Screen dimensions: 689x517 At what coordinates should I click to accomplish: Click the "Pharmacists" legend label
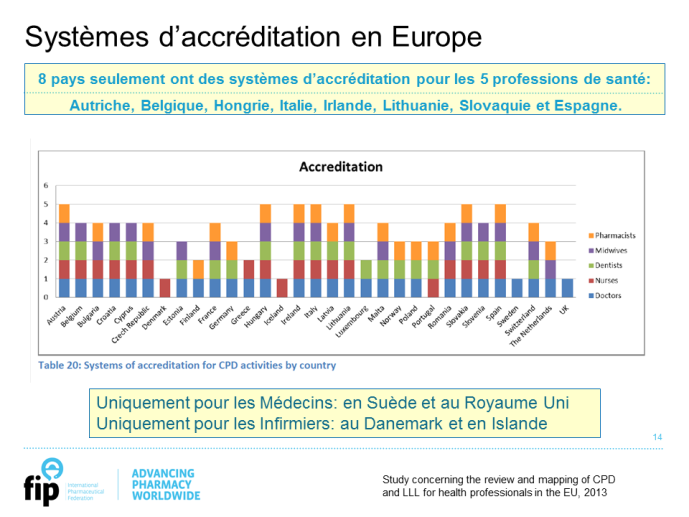(x=615, y=236)
